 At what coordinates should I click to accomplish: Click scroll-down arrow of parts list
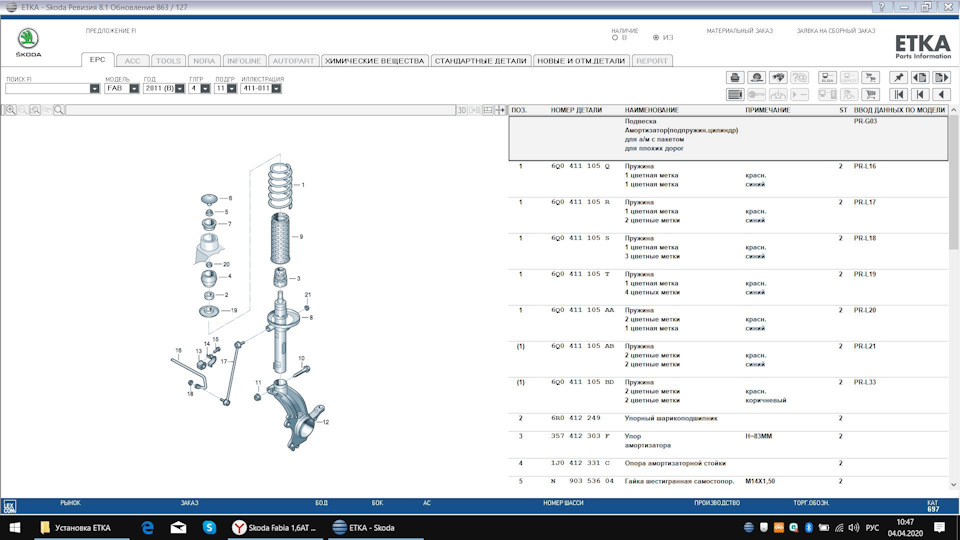click(954, 484)
